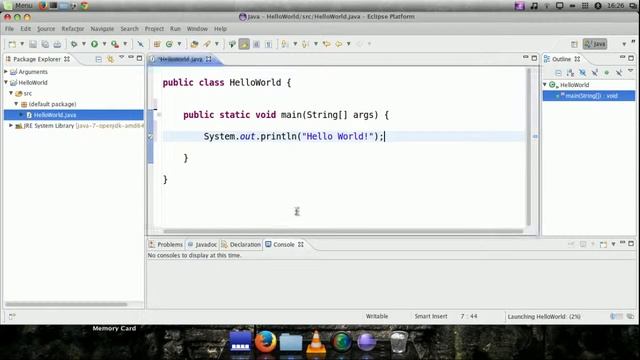Click the Open Perspective icon

(x=574, y=44)
